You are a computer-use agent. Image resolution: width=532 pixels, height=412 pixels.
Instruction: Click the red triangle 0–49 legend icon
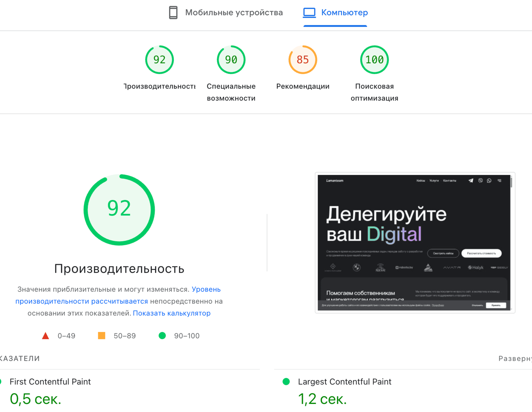pos(46,336)
